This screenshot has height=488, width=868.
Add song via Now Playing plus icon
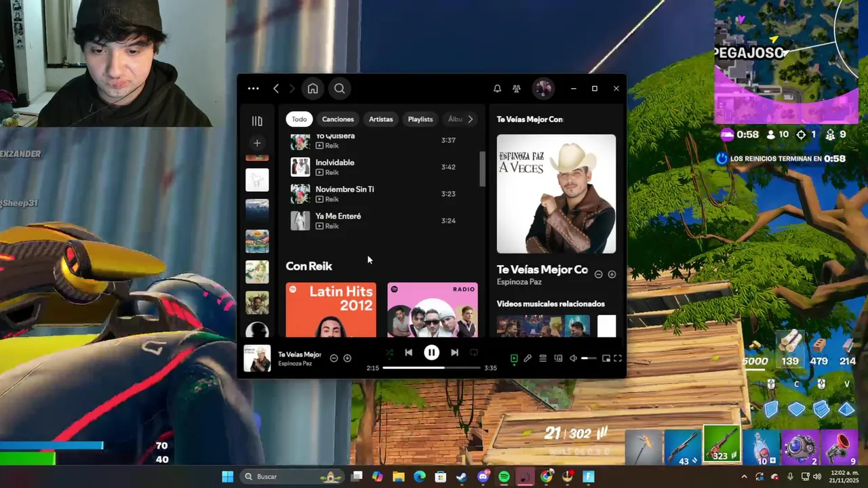[612, 274]
